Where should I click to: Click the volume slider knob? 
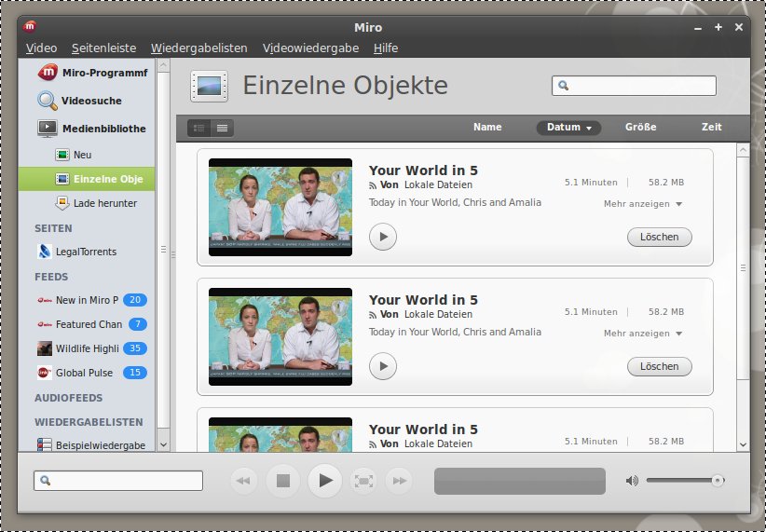click(x=718, y=480)
